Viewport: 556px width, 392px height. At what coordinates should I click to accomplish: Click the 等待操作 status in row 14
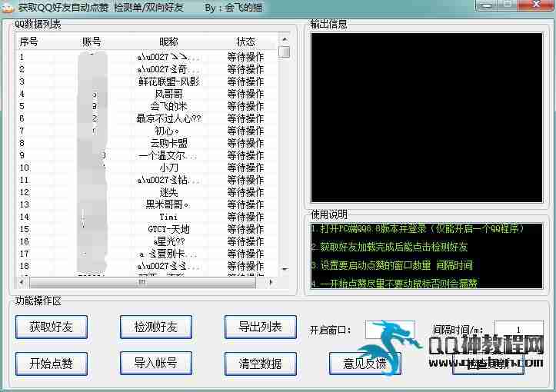click(x=245, y=217)
